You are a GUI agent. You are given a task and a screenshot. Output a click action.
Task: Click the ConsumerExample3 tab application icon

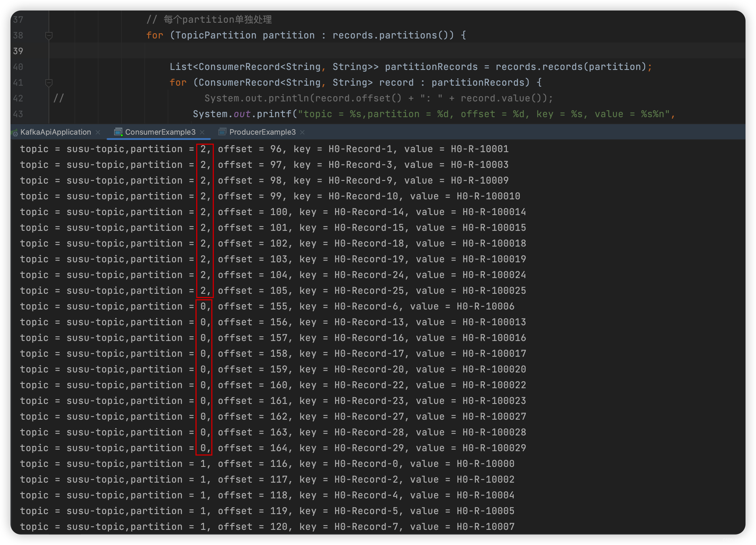click(x=118, y=132)
